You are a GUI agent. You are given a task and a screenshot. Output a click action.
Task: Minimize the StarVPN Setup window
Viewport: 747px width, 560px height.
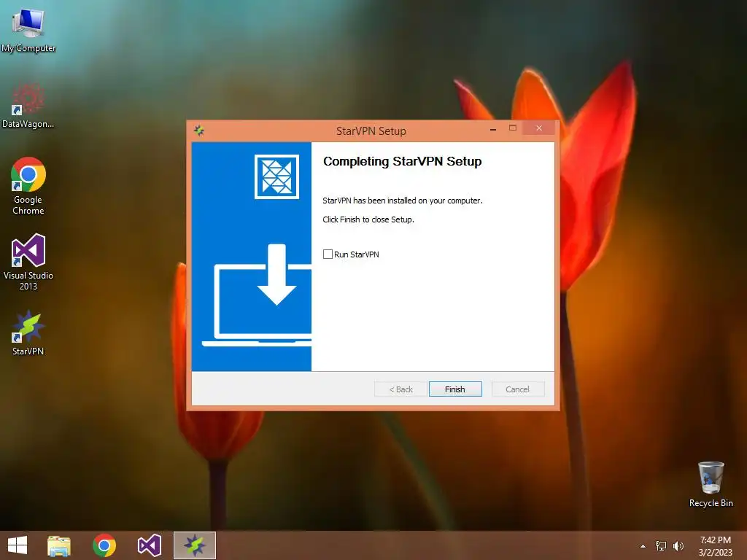click(x=493, y=128)
